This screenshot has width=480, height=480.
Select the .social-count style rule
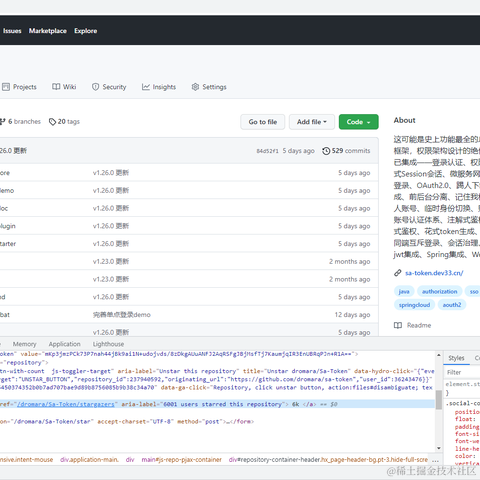pyautogui.click(x=463, y=403)
